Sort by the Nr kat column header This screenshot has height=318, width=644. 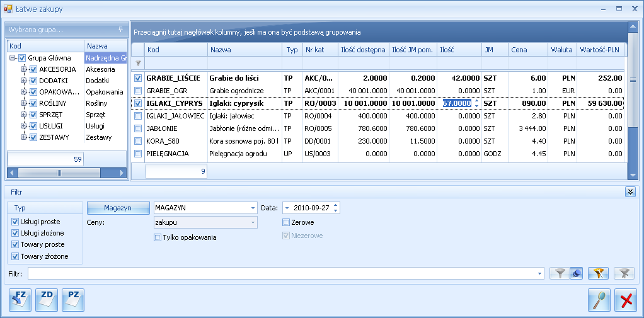(x=320, y=50)
